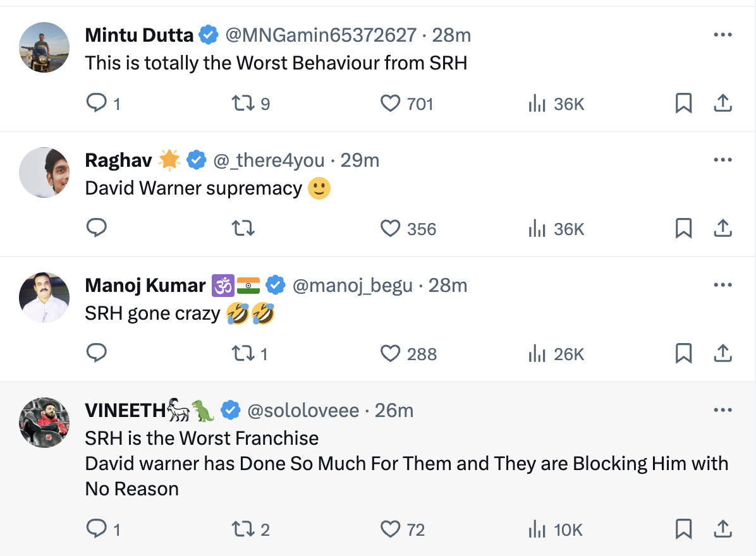
Task: Click Manoj Kumar's display name
Action: tap(145, 286)
